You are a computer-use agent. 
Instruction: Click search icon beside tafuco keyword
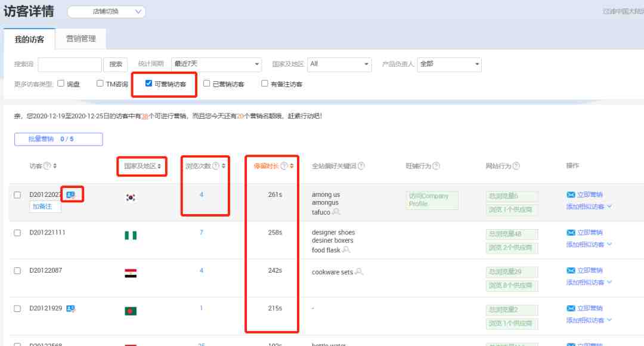pyautogui.click(x=336, y=212)
